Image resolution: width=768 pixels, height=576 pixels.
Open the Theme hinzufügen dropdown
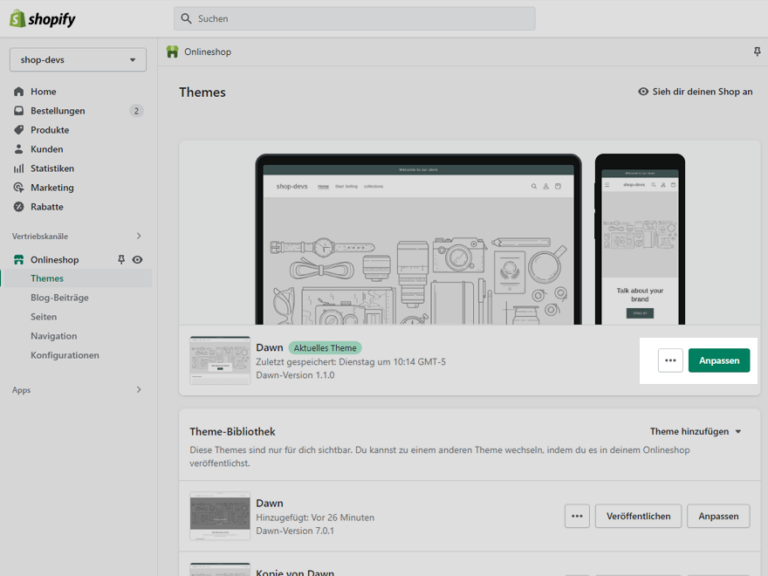pos(696,432)
